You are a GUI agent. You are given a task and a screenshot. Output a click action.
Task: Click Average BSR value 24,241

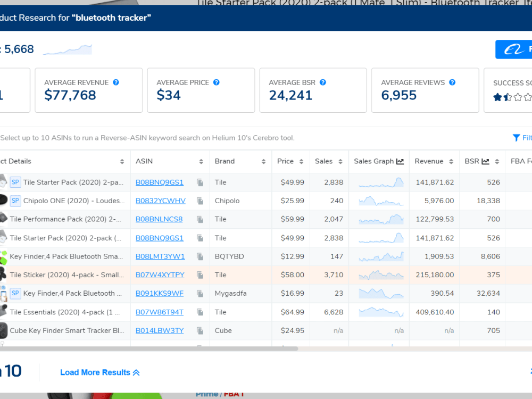click(x=291, y=95)
